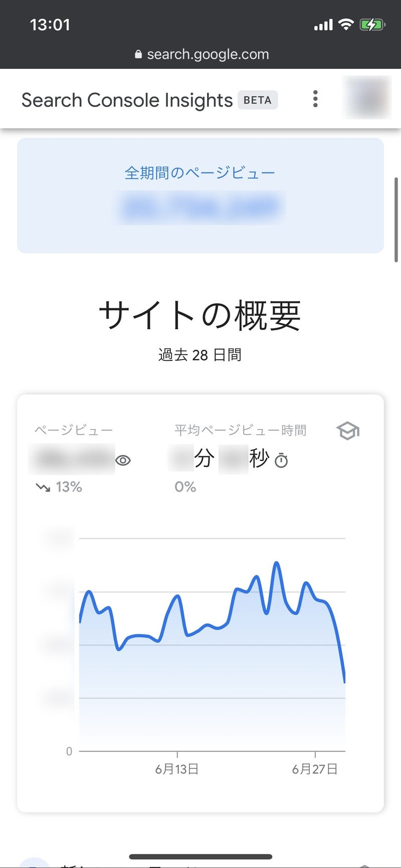Click the 6月13日 axis marker
This screenshot has height=868, width=401.
pos(177,769)
